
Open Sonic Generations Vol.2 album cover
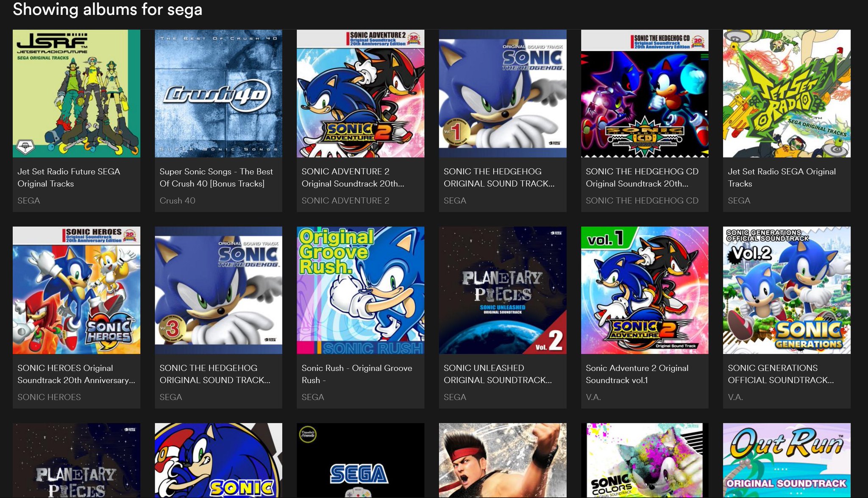pos(787,290)
